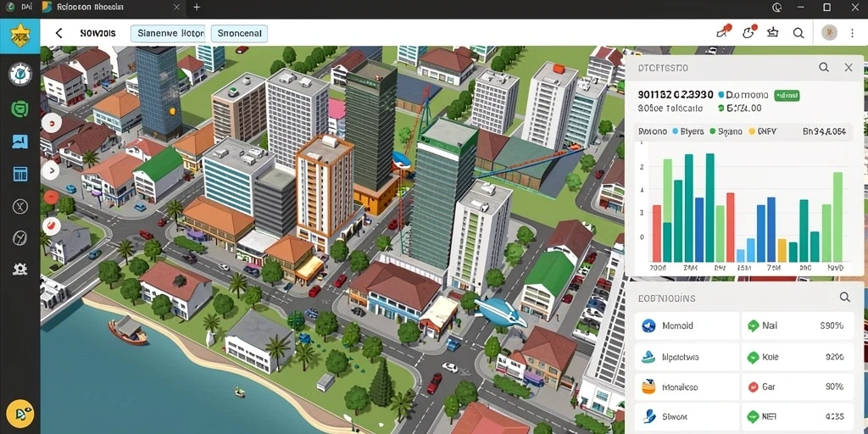Open the Monakso list card

pos(687,387)
